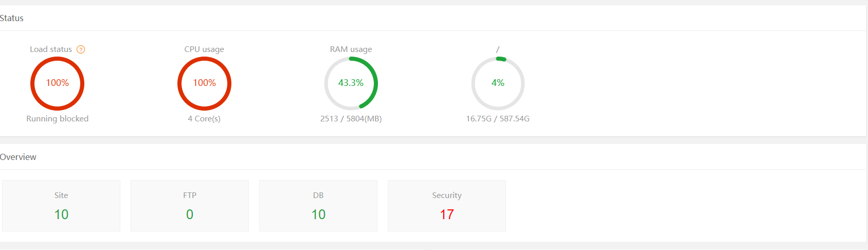Open the FTP overview card
This screenshot has width=868, height=250.
point(190,205)
